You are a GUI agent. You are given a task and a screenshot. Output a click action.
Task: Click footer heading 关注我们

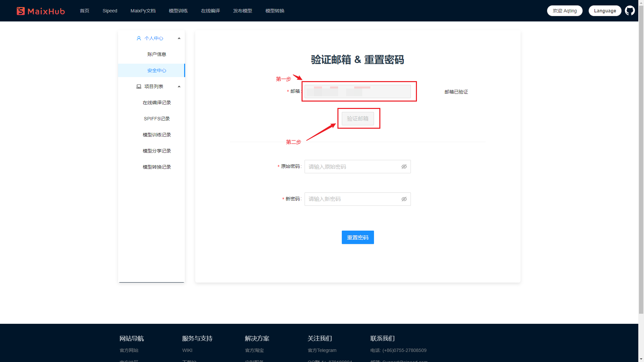pos(320,339)
